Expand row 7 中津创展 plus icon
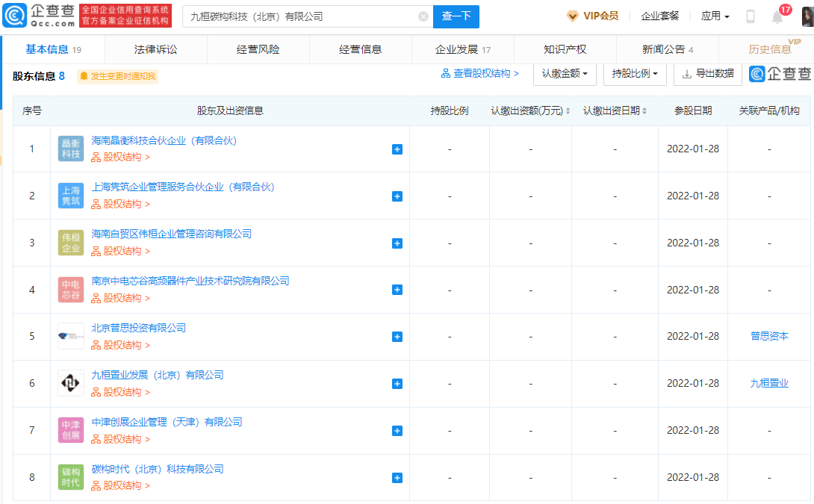Image resolution: width=814 pixels, height=504 pixels. 397,431
